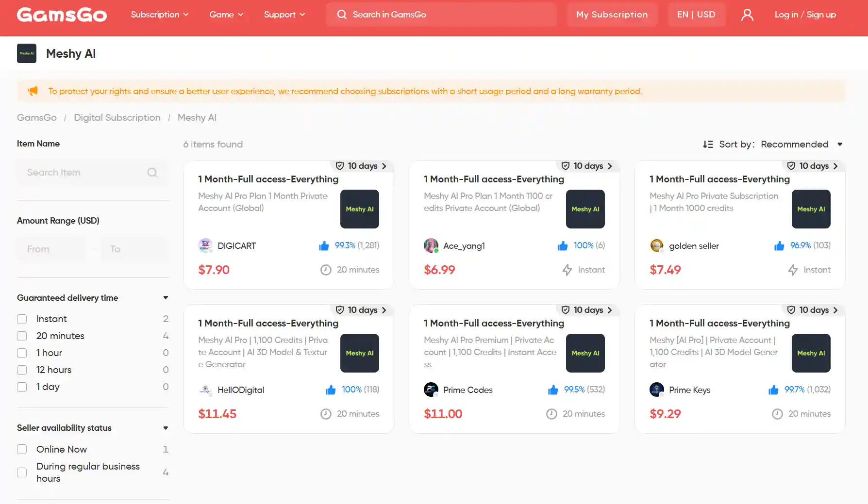Click the Search in GamsGo field
Screen dimensions: 868x504
click(x=442, y=15)
